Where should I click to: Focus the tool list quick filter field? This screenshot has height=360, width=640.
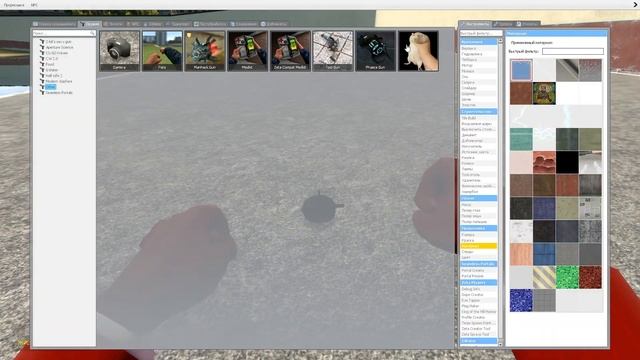(x=481, y=33)
